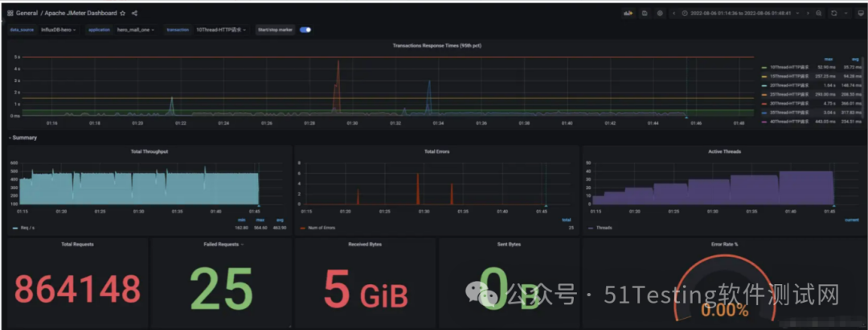The width and height of the screenshot is (868, 330).
Task: Click the Add panel icon
Action: [628, 14]
